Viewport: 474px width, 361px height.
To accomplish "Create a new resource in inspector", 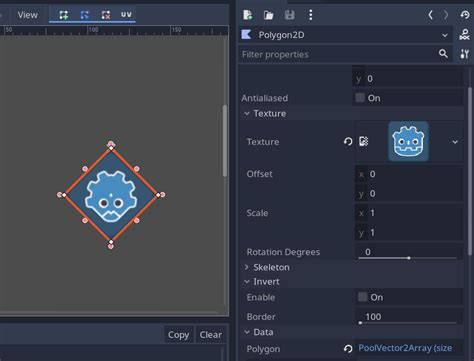I will point(248,15).
